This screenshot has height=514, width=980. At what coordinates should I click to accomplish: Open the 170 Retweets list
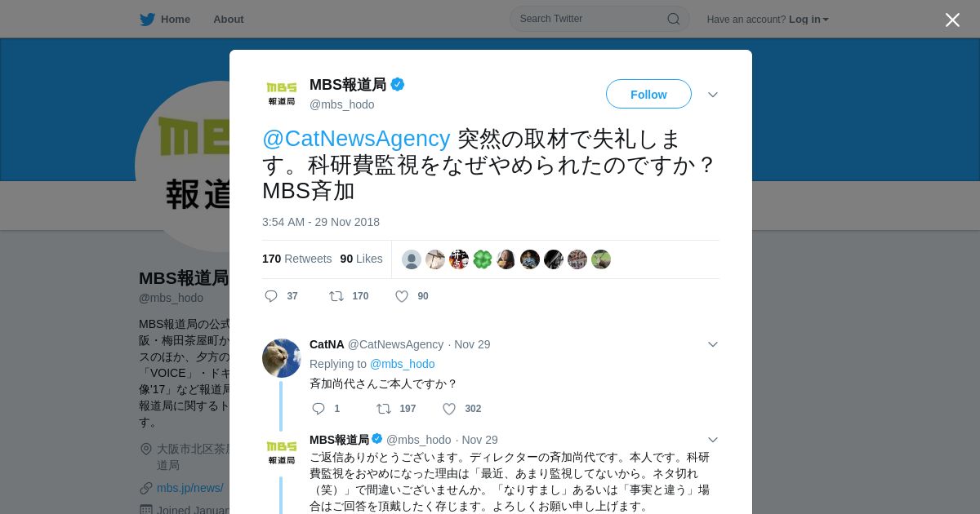296,259
